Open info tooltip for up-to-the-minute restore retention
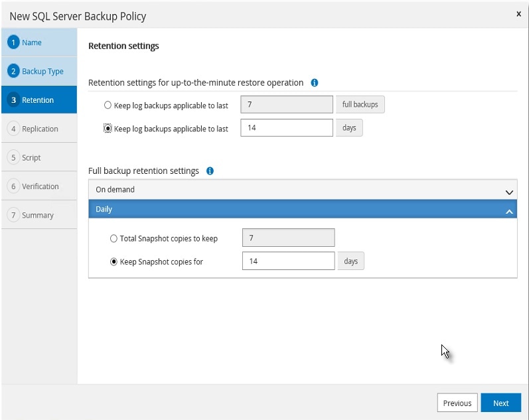 (314, 83)
